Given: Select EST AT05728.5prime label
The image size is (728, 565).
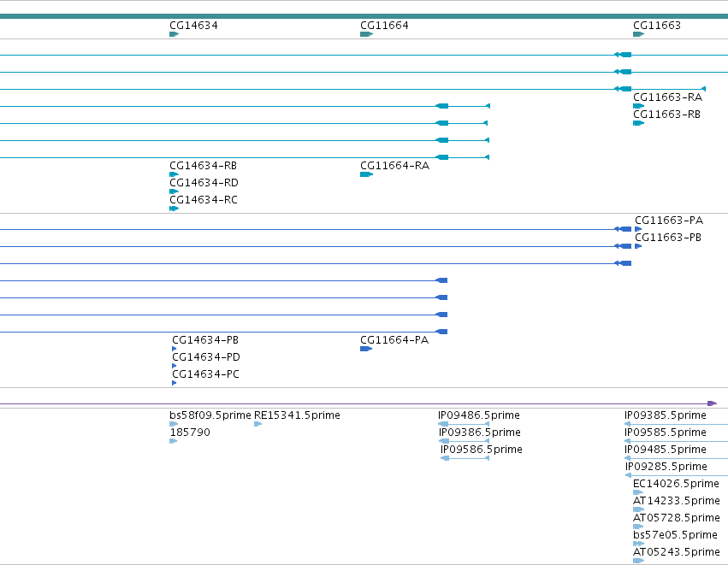Looking at the screenshot, I should [x=677, y=518].
